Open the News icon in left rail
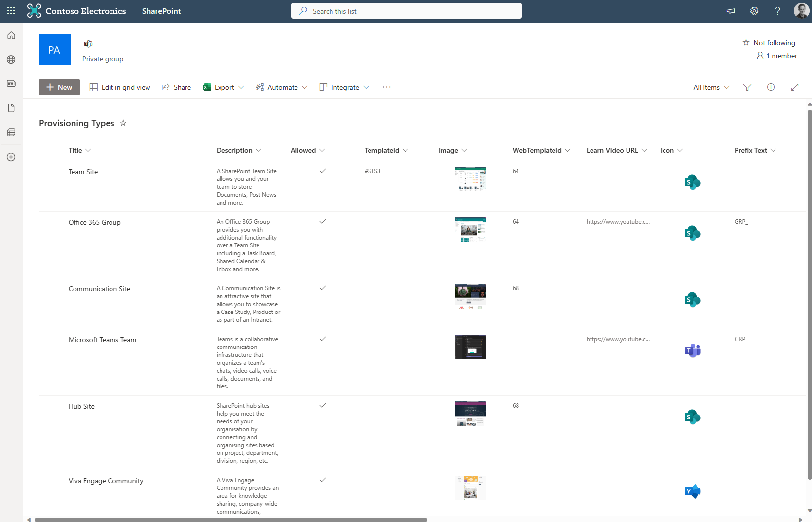The image size is (812, 522). (x=11, y=84)
